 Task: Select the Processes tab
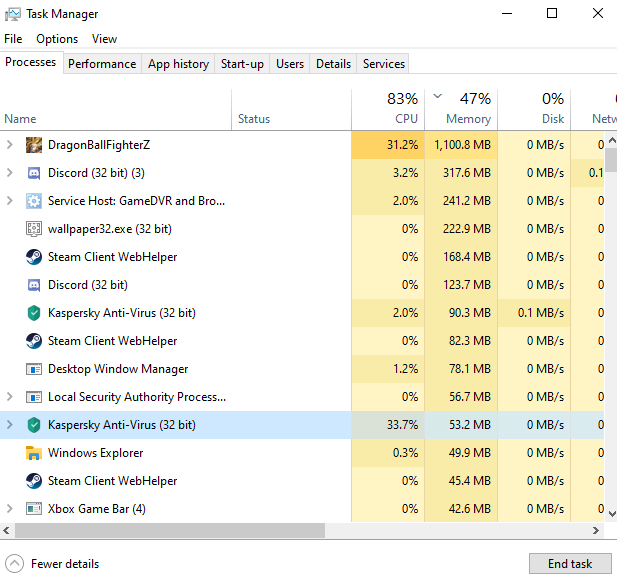[31, 62]
